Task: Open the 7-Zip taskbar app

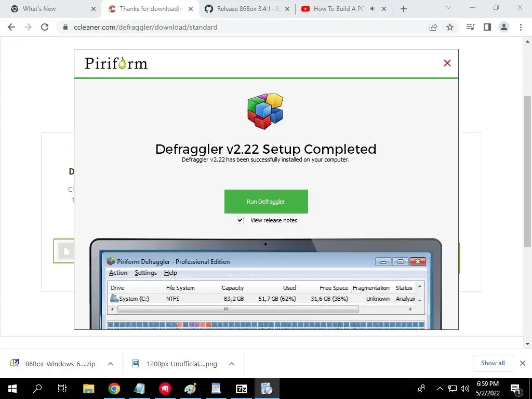Action: tap(241, 389)
